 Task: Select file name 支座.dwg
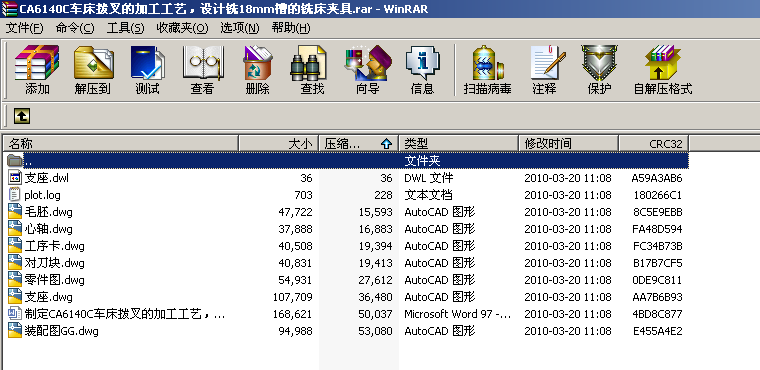[x=48, y=297]
